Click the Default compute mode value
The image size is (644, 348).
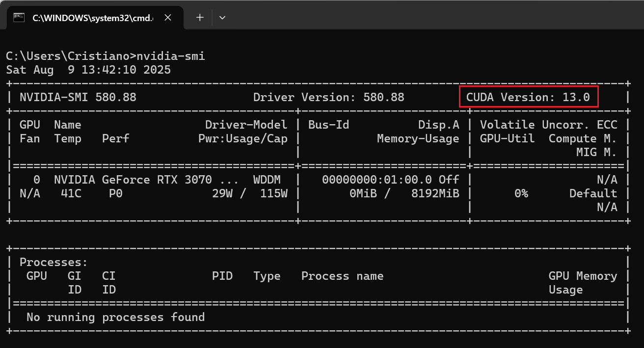point(593,193)
